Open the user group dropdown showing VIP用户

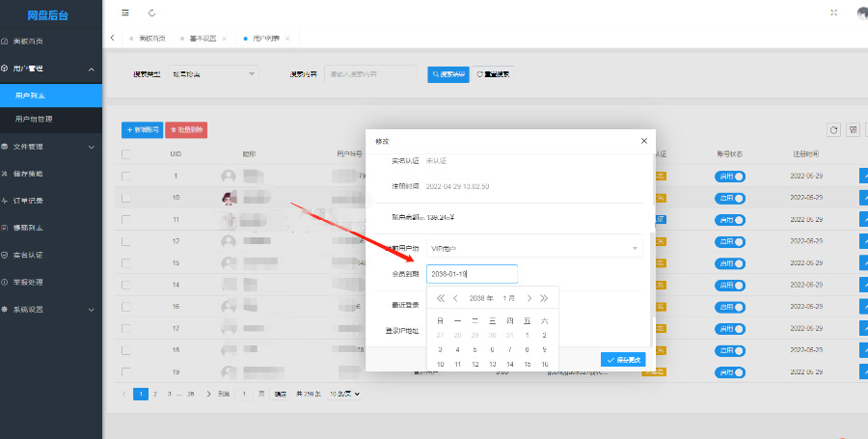tap(534, 249)
